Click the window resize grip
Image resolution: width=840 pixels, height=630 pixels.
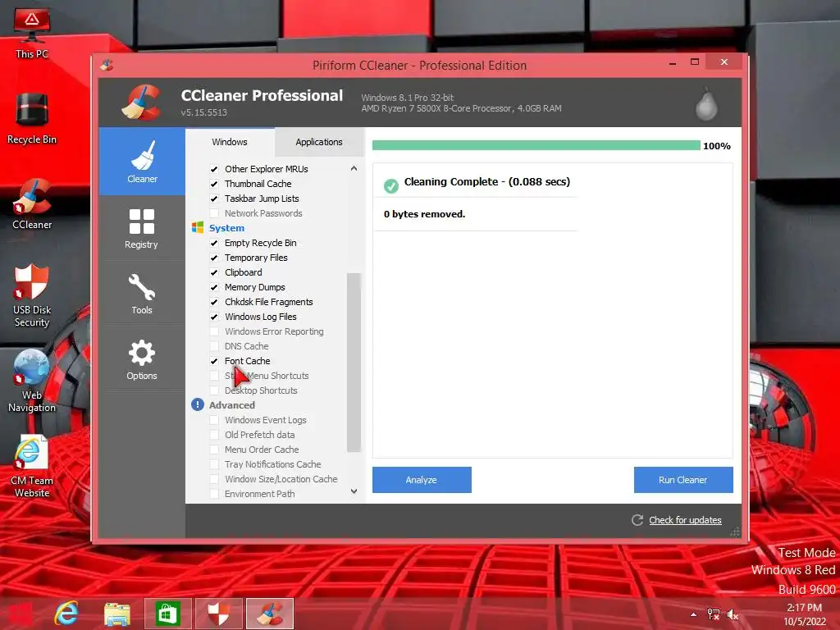click(735, 532)
